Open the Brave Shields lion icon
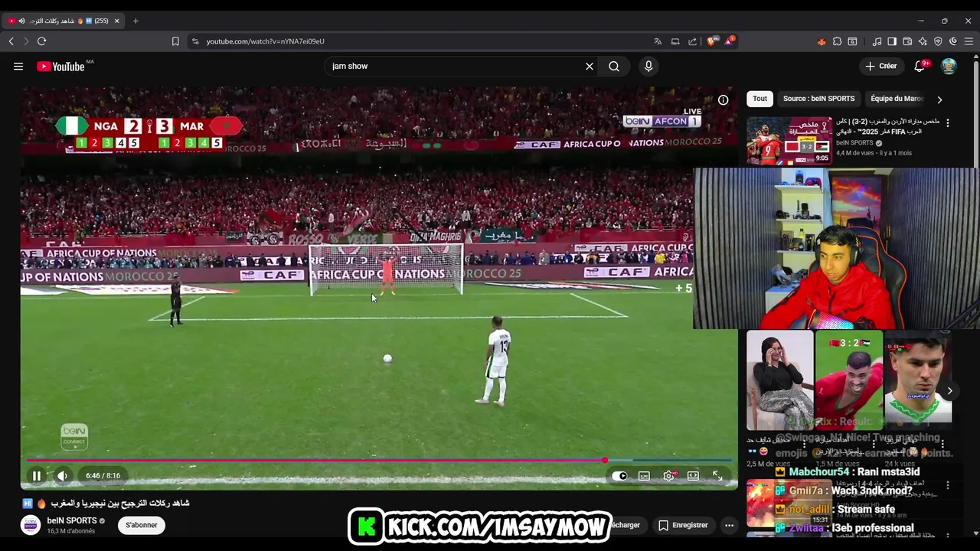This screenshot has height=551, width=980. (x=711, y=41)
